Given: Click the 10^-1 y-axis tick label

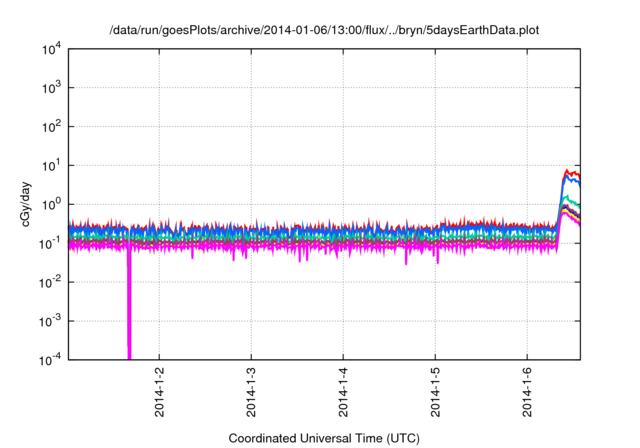Looking at the screenshot, I should (x=49, y=244).
